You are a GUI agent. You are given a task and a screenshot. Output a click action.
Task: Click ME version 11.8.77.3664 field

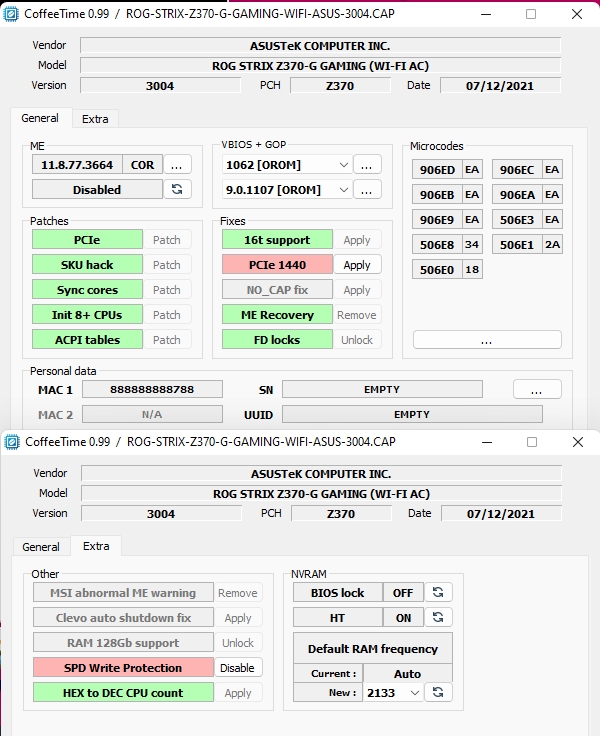pos(77,165)
